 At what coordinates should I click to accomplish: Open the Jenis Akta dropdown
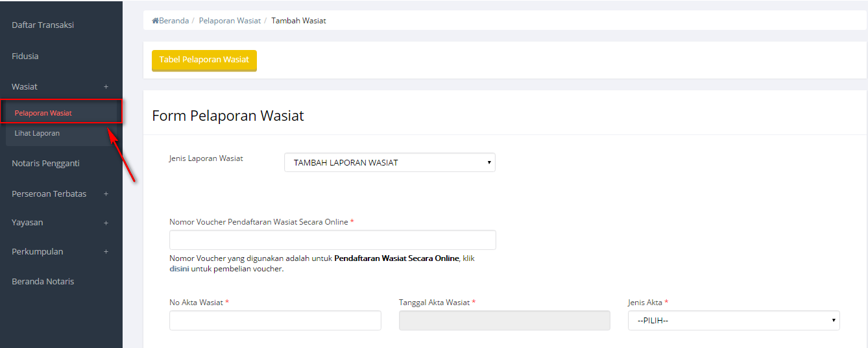(x=733, y=321)
